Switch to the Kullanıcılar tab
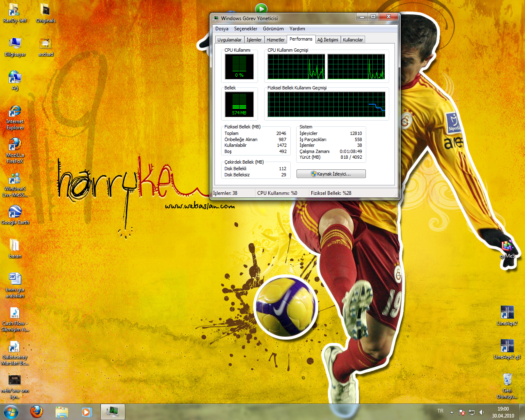The image size is (525, 420). pyautogui.click(x=353, y=40)
